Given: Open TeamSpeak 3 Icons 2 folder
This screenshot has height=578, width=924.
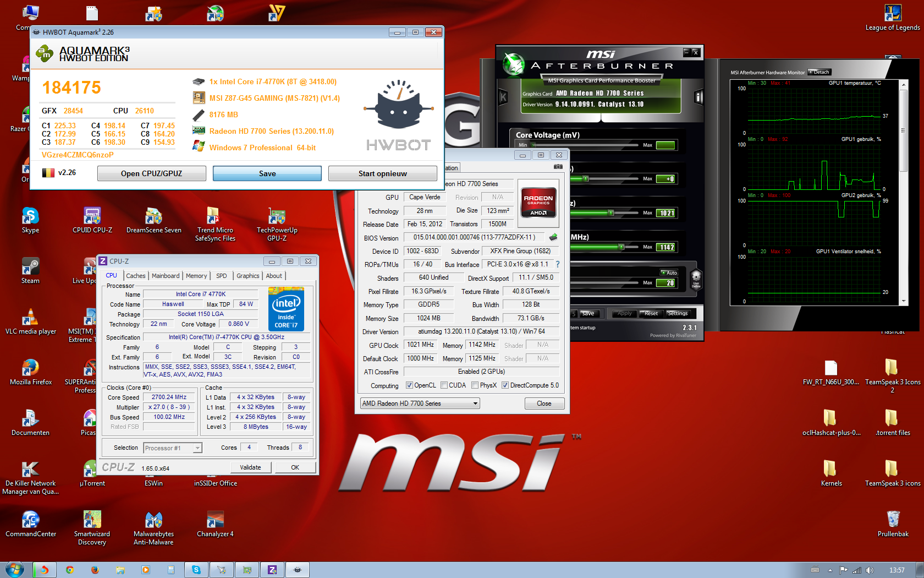Looking at the screenshot, I should tap(893, 376).
